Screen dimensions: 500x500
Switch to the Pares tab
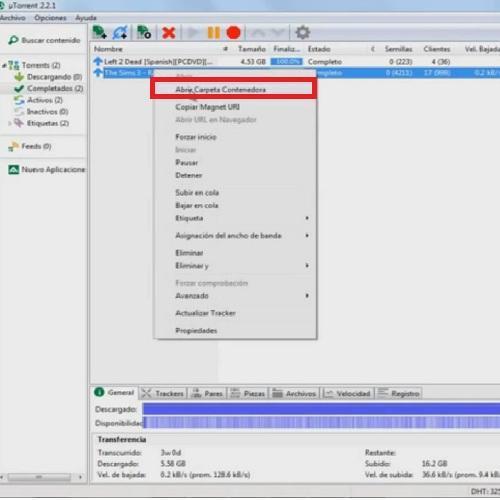point(207,393)
